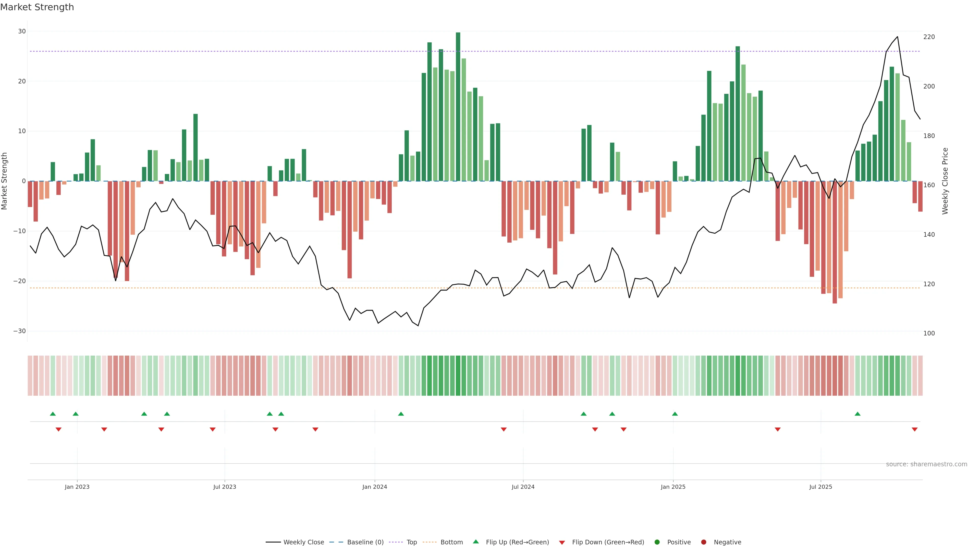Click the leftmost red flip-down triangle marker
This screenshot has width=980, height=551.
coord(59,429)
